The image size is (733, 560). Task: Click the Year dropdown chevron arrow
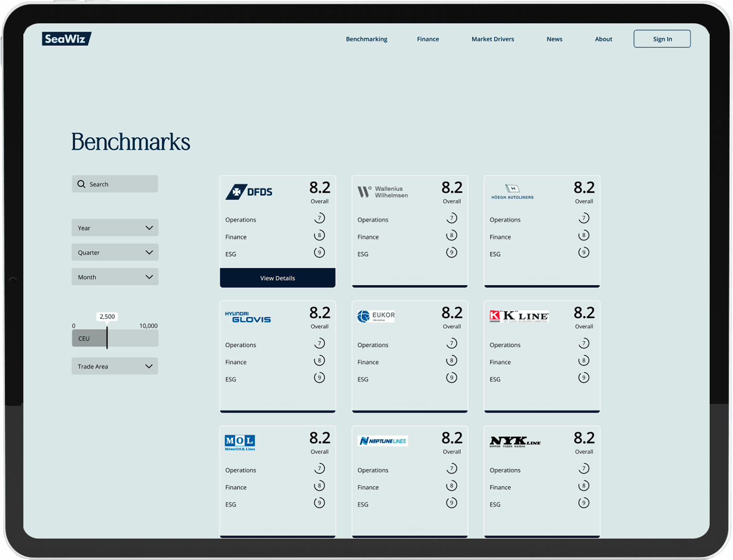click(x=149, y=228)
